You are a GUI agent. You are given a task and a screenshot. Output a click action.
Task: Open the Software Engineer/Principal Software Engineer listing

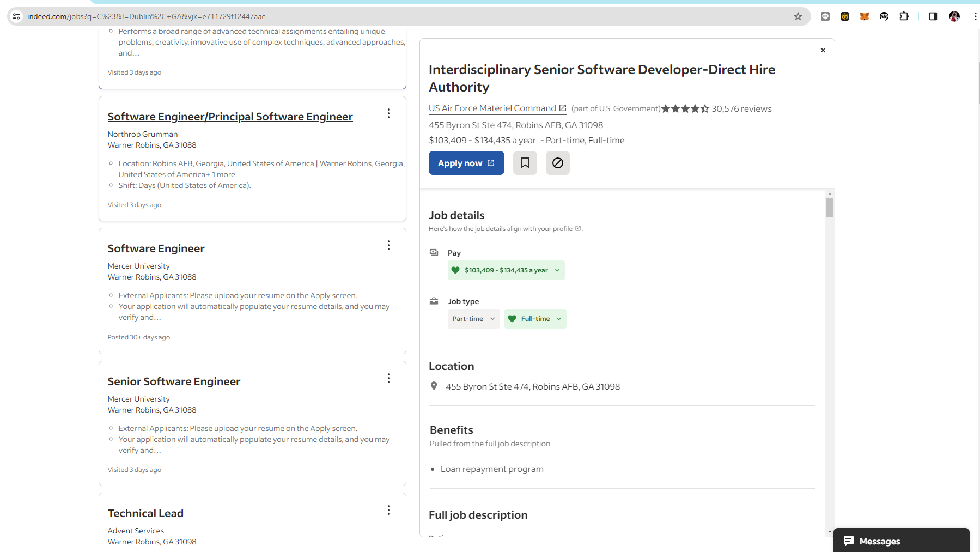pyautogui.click(x=230, y=117)
